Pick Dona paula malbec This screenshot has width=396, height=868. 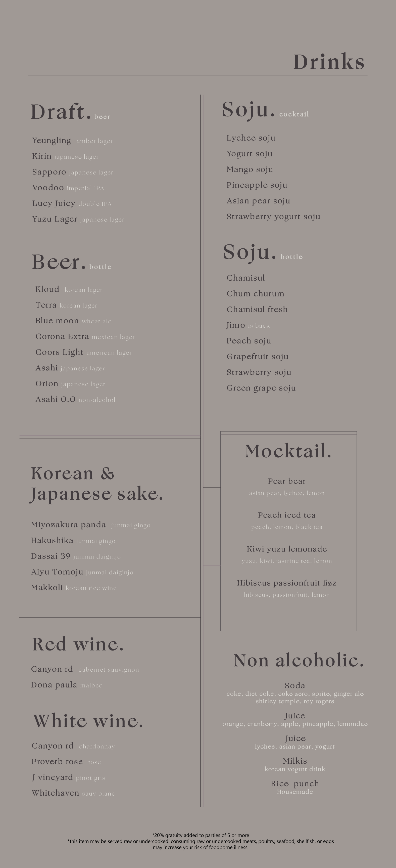(x=66, y=685)
